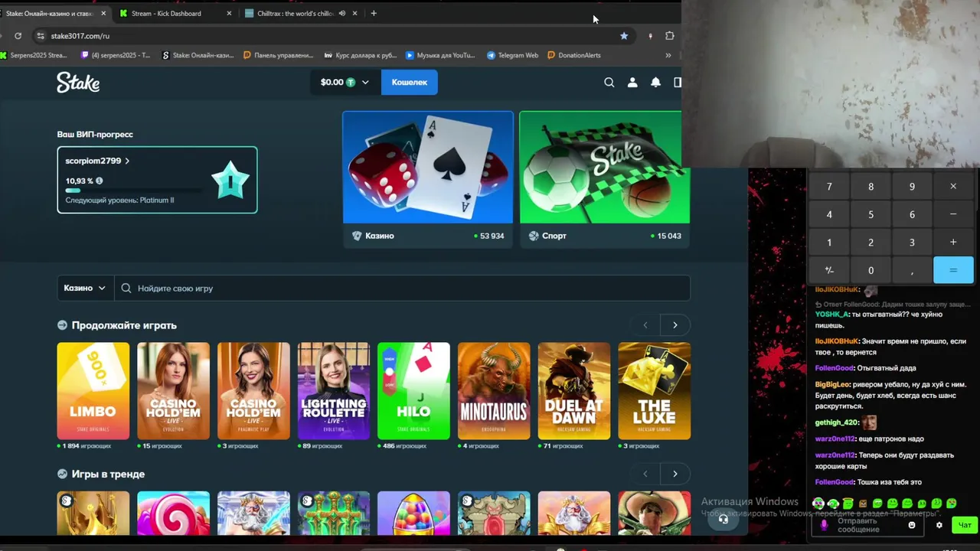Click the VIP progress bar

pyautogui.click(x=134, y=191)
